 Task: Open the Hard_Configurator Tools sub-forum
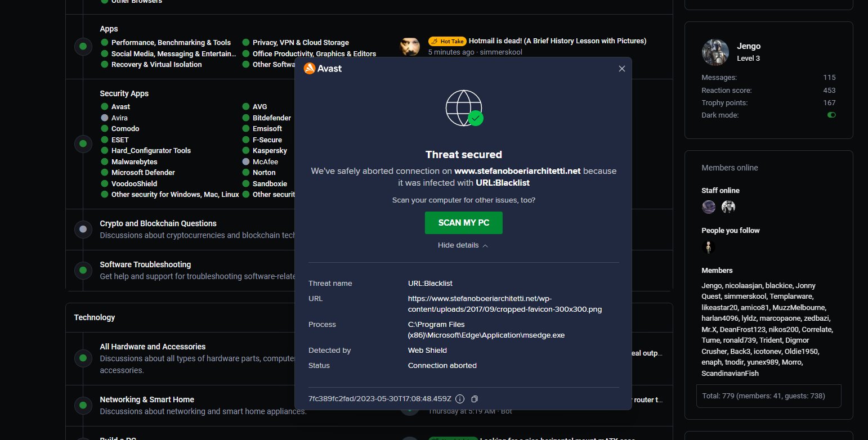click(x=151, y=151)
